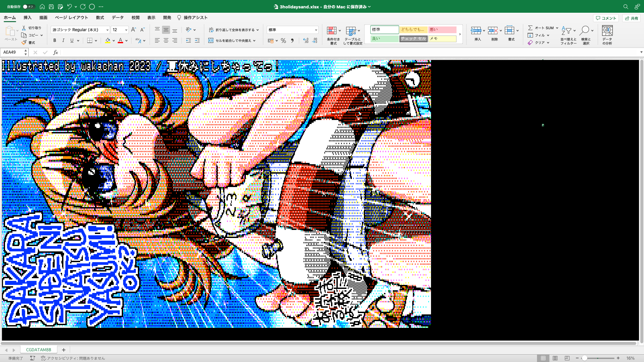644x362 pixels.
Task: Open Format as Table icon
Action: [351, 31]
